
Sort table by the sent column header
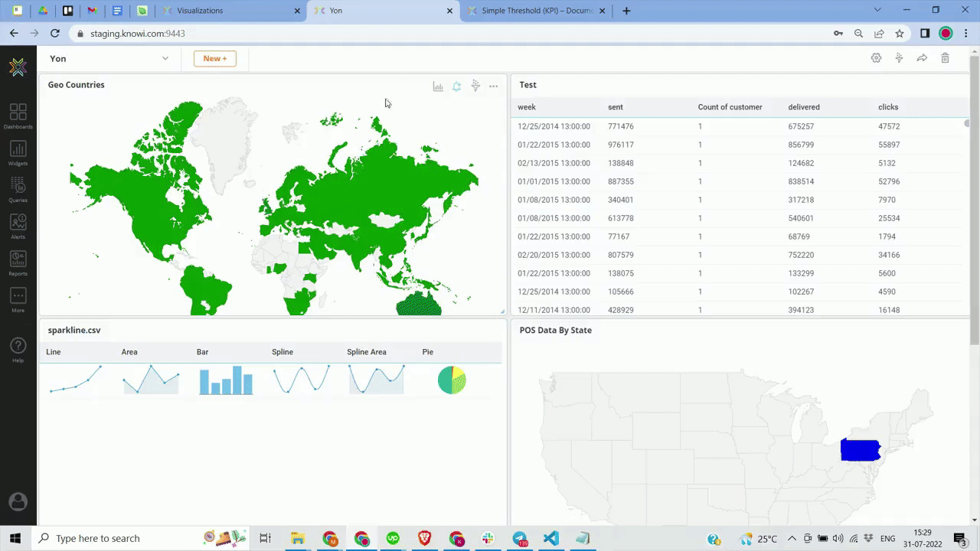tap(616, 107)
